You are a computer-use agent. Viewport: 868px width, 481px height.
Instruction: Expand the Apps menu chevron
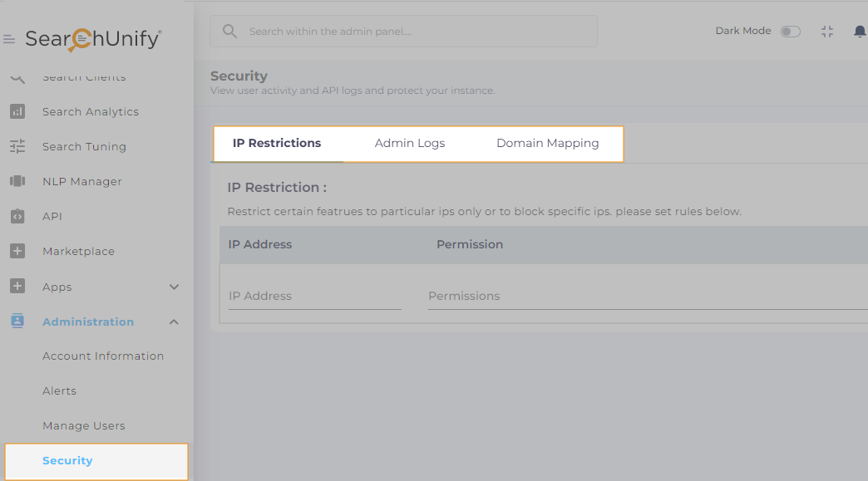click(x=174, y=287)
